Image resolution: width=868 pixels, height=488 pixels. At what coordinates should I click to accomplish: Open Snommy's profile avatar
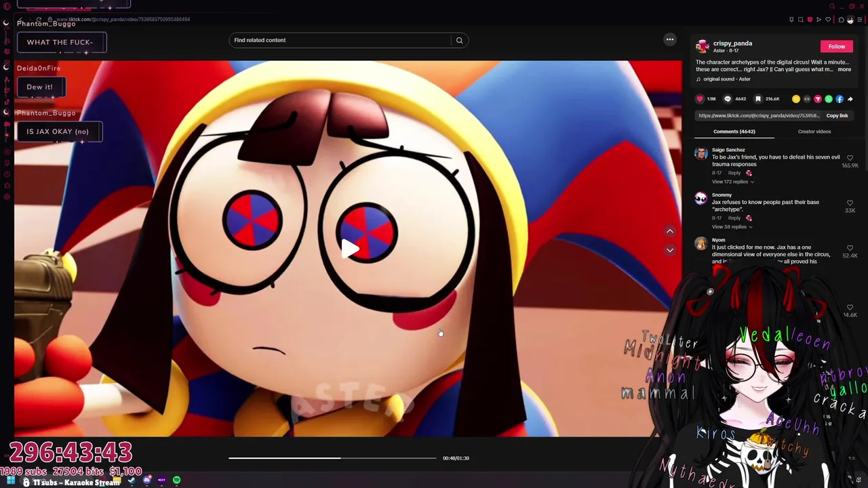(701, 199)
